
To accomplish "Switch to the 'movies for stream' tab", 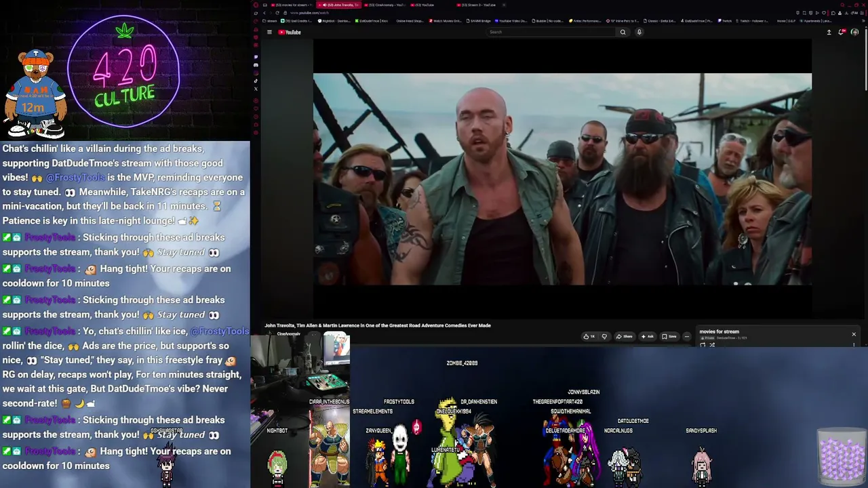I will pyautogui.click(x=292, y=5).
